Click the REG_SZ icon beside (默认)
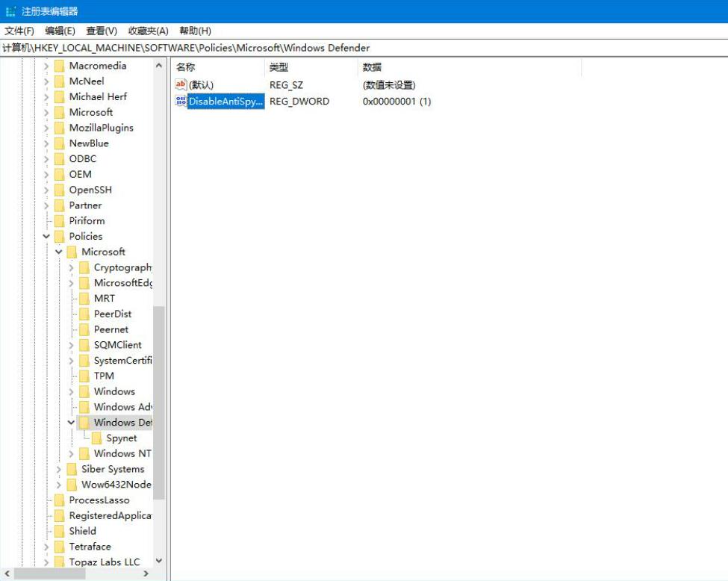The width and height of the screenshot is (728, 581). (180, 84)
